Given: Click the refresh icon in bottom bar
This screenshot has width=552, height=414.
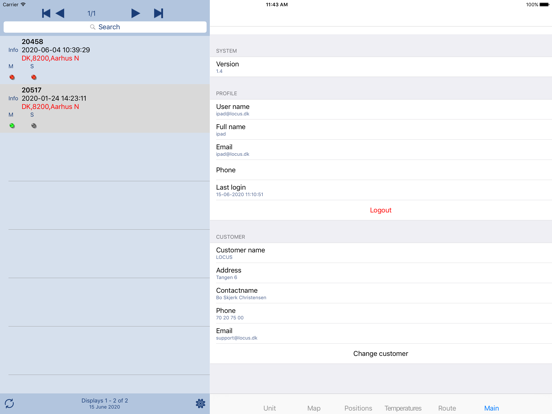Looking at the screenshot, I should [x=10, y=403].
